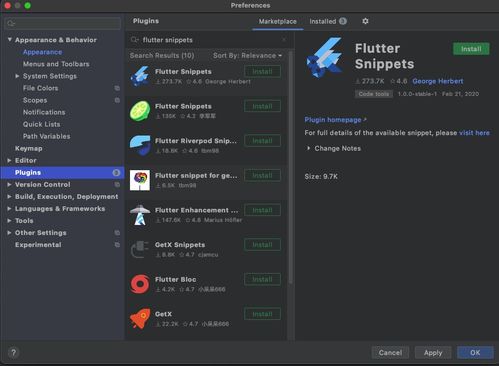Select the Flutter Bloc plugin title
The height and width of the screenshot is (366, 499).
click(x=175, y=279)
